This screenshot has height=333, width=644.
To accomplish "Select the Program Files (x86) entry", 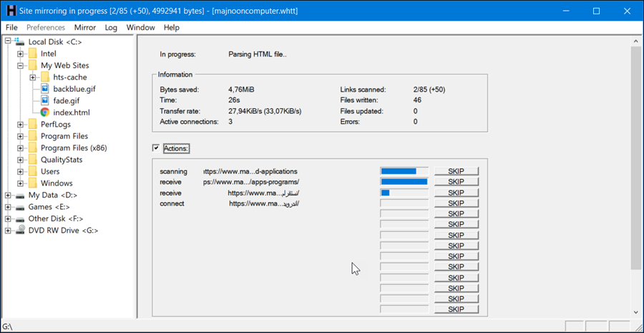I will [74, 148].
